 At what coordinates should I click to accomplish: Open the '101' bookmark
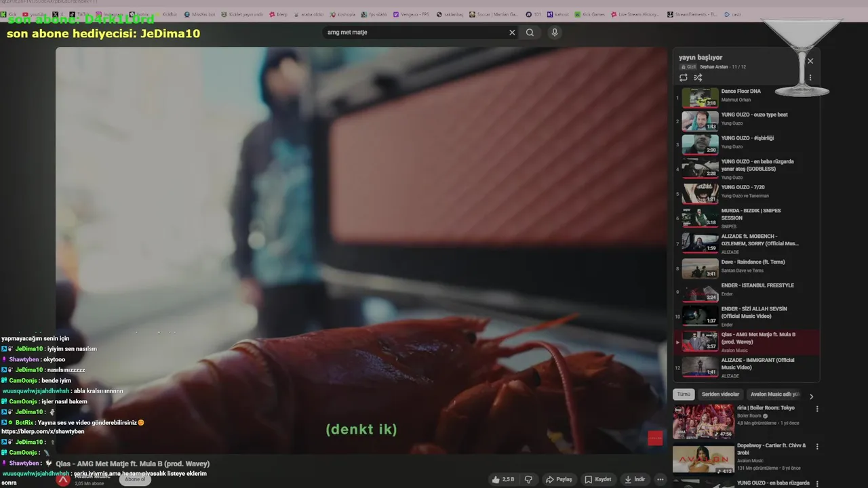click(534, 14)
